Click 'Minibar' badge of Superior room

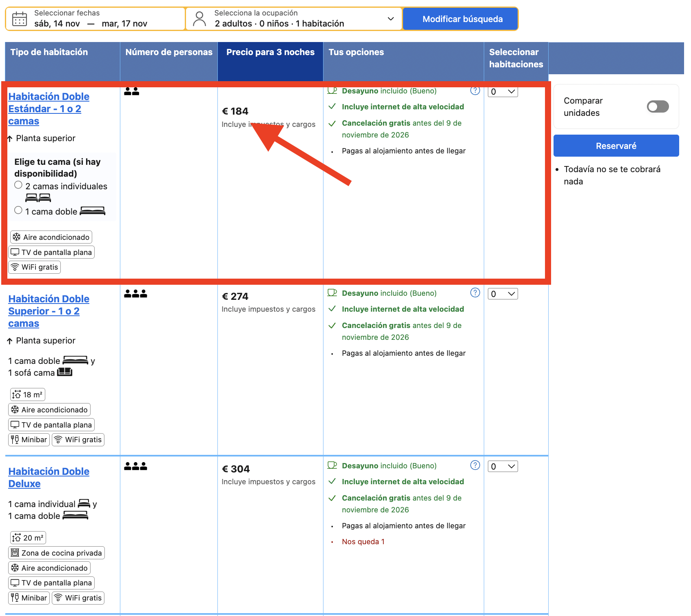click(29, 440)
